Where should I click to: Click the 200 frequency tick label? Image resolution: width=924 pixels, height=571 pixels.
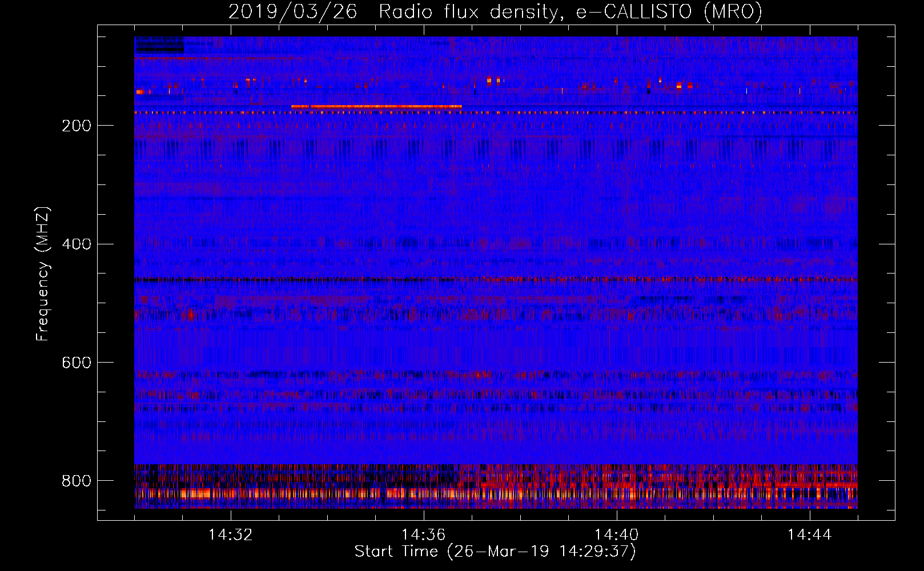[77, 126]
